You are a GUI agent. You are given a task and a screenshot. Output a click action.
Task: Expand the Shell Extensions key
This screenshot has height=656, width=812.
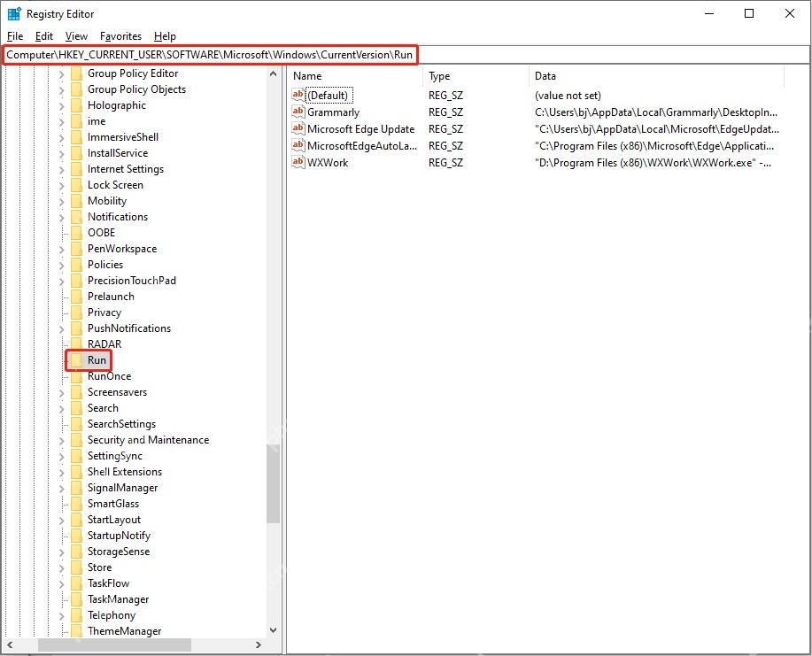coord(62,472)
